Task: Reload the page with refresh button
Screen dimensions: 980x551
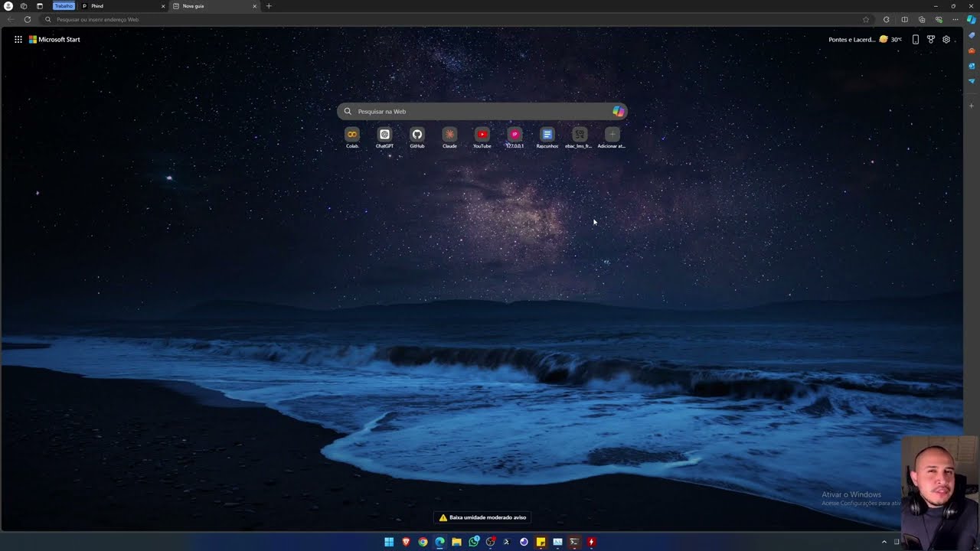Action: pos(28,19)
